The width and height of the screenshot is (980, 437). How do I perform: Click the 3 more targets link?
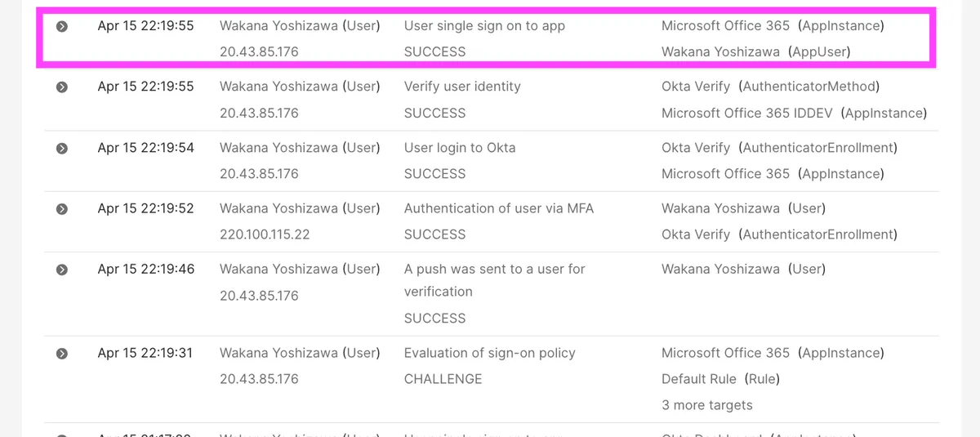tap(707, 405)
